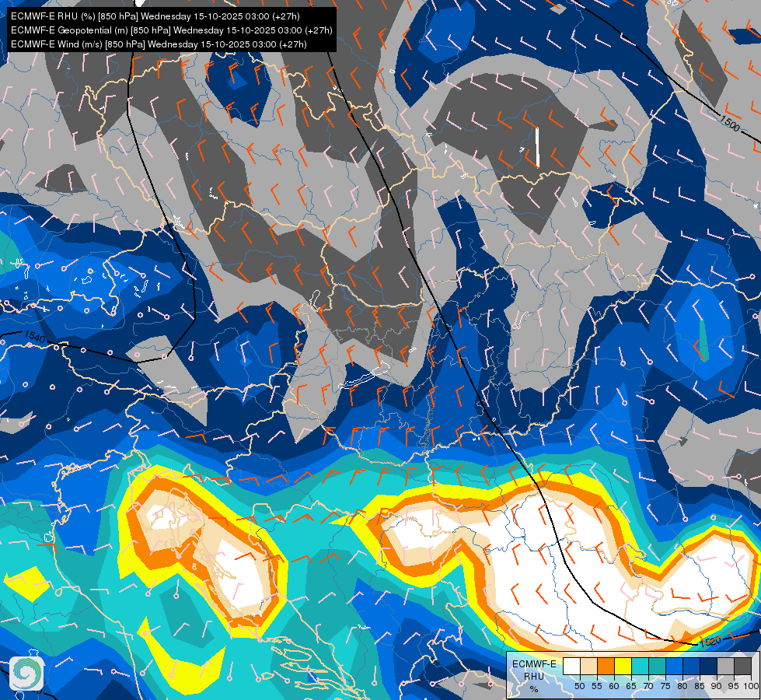Click the ECMWF-E Wind (m/s) title line

[x=159, y=44]
